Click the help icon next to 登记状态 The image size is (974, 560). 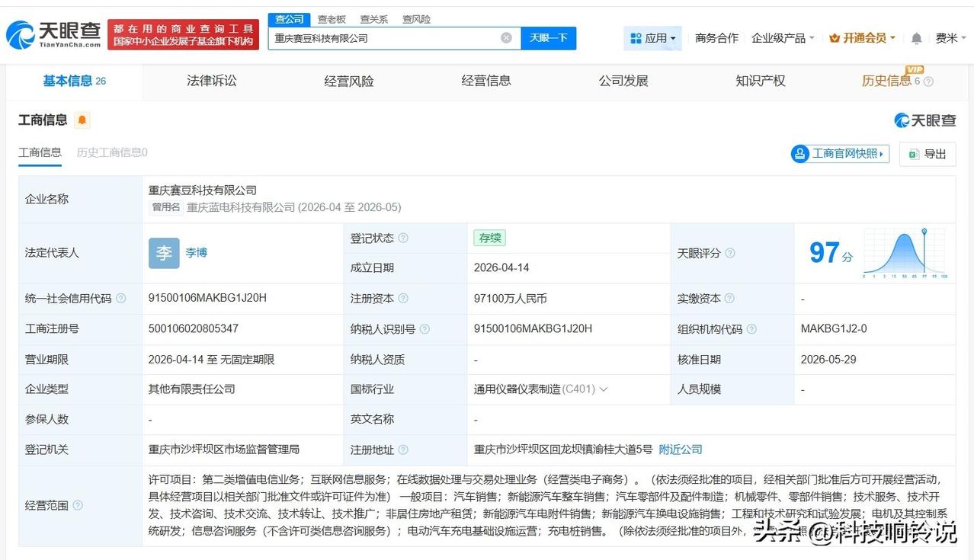(x=403, y=238)
